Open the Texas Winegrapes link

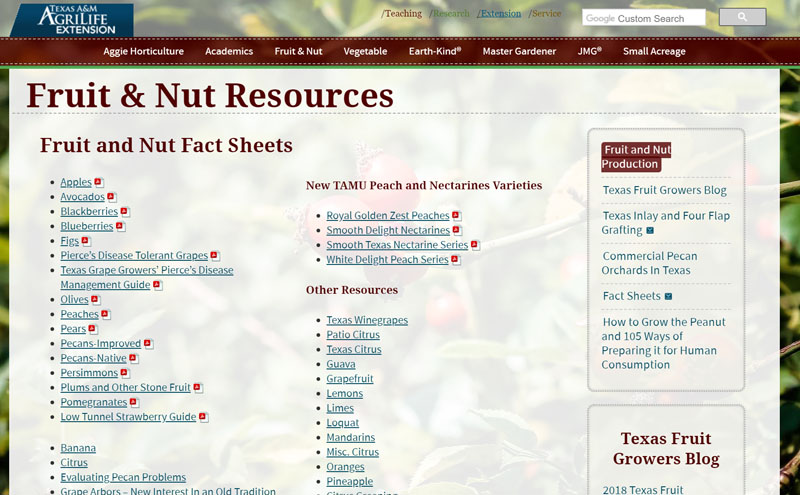[367, 320]
